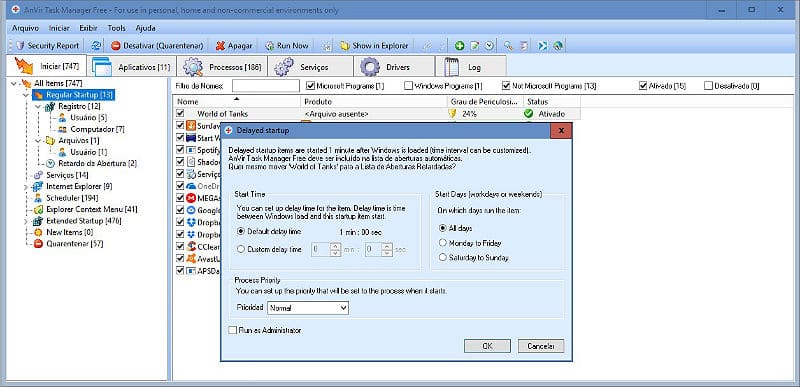This screenshot has height=387, width=800.
Task: Select Registro [12] tree node
Action: [79, 106]
